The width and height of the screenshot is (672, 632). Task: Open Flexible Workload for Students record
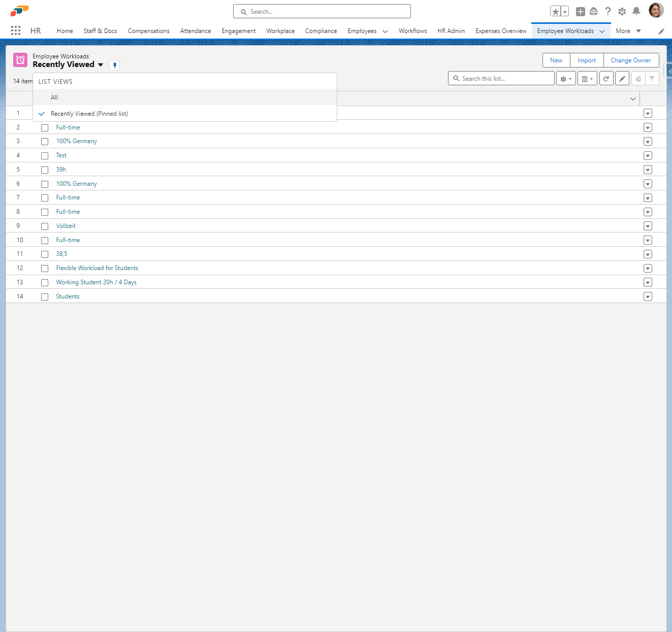click(97, 268)
